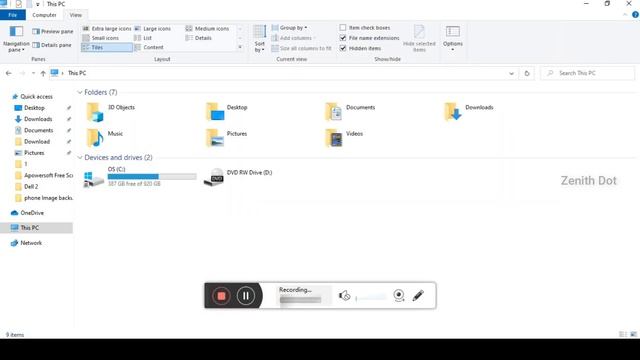Select the DVD RW Drive (D:)
Screen dimensions: 640x360
(238, 177)
